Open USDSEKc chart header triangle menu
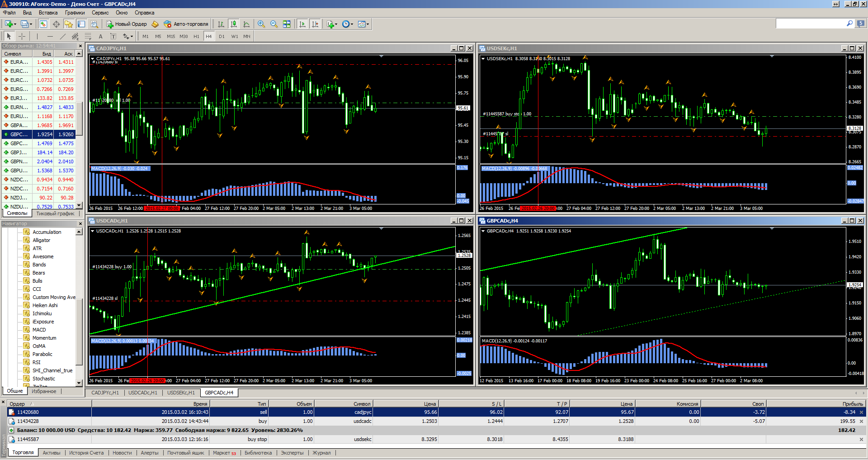The image size is (868, 460). point(483,59)
